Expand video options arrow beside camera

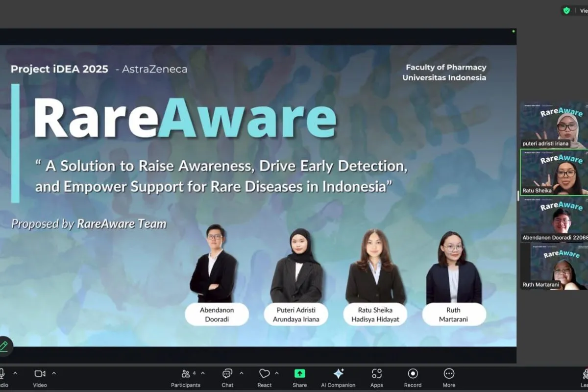pos(54,373)
